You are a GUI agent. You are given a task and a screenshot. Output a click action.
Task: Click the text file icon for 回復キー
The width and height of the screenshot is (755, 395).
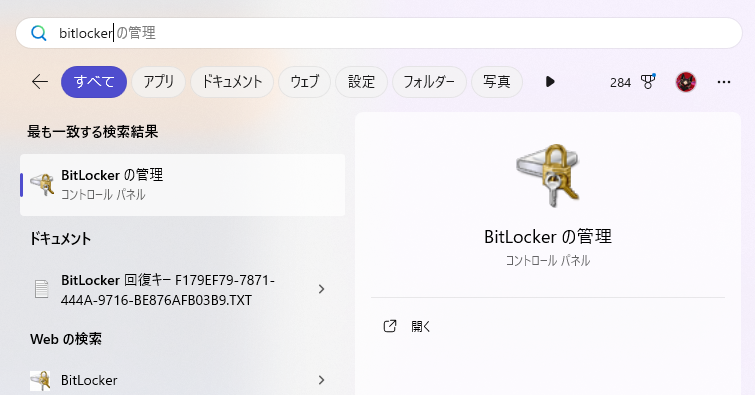[x=42, y=289]
